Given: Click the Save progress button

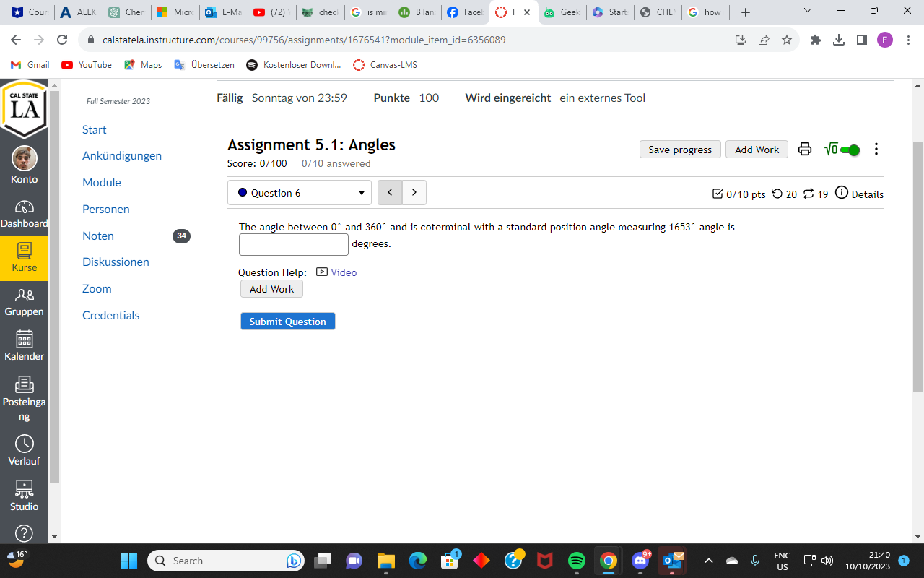Looking at the screenshot, I should pyautogui.click(x=680, y=150).
